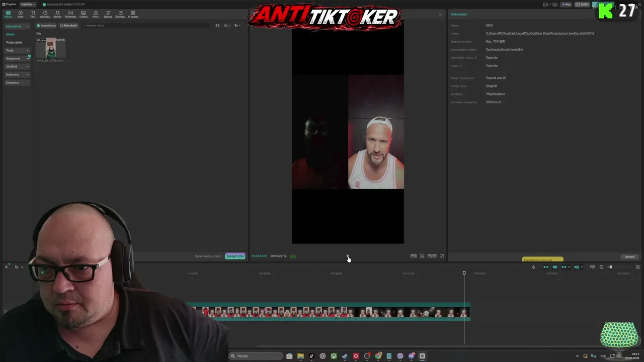The height and width of the screenshot is (362, 644).
Task: Enter fullscreen preview mode
Action: (442, 256)
